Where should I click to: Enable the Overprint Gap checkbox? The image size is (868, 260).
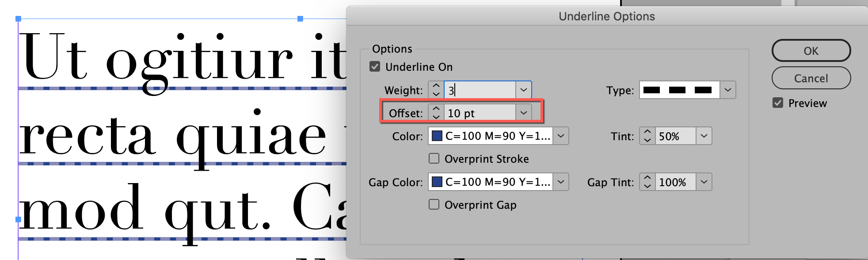click(434, 205)
